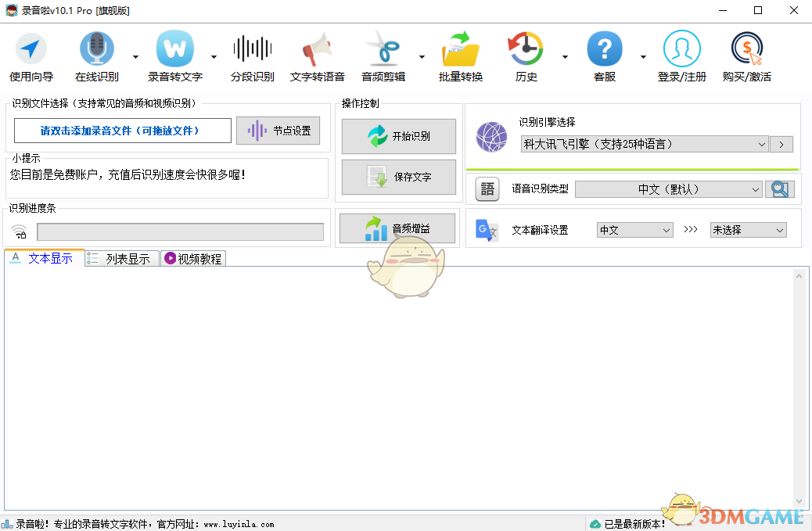
Task: Click the www.luyinla.com status text
Action: click(239, 524)
